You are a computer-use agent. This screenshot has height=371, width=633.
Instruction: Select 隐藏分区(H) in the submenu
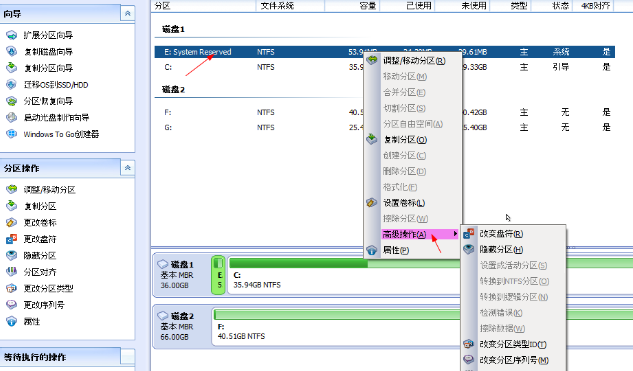point(501,249)
